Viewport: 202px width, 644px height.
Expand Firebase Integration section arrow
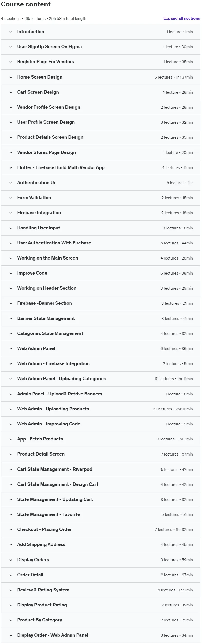(x=11, y=213)
